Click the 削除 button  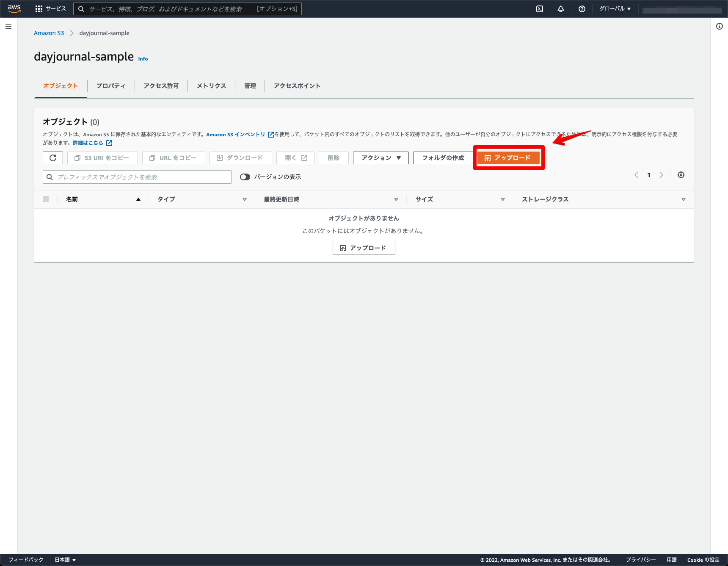(334, 158)
